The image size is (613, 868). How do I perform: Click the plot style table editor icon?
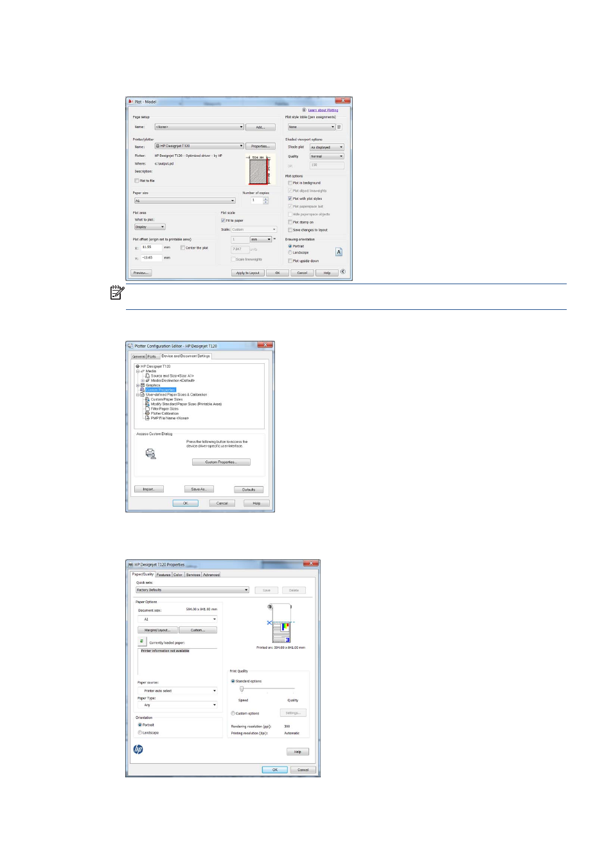coord(339,127)
